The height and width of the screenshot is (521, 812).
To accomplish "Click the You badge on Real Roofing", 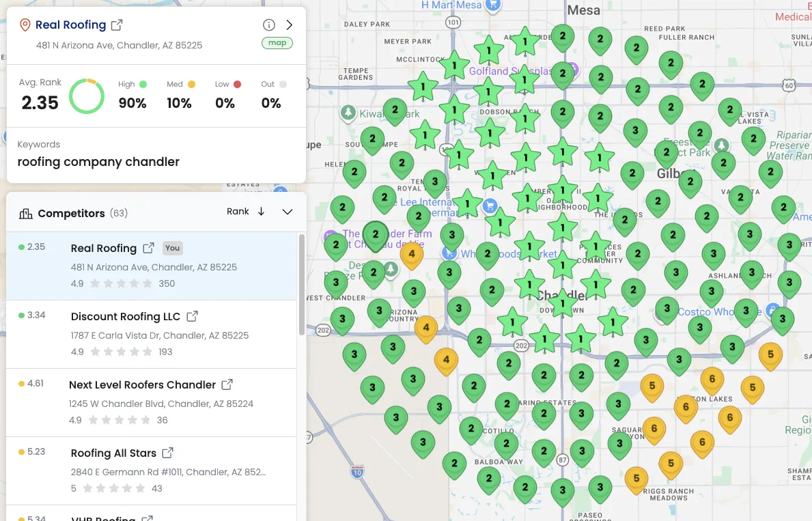I will (x=173, y=248).
